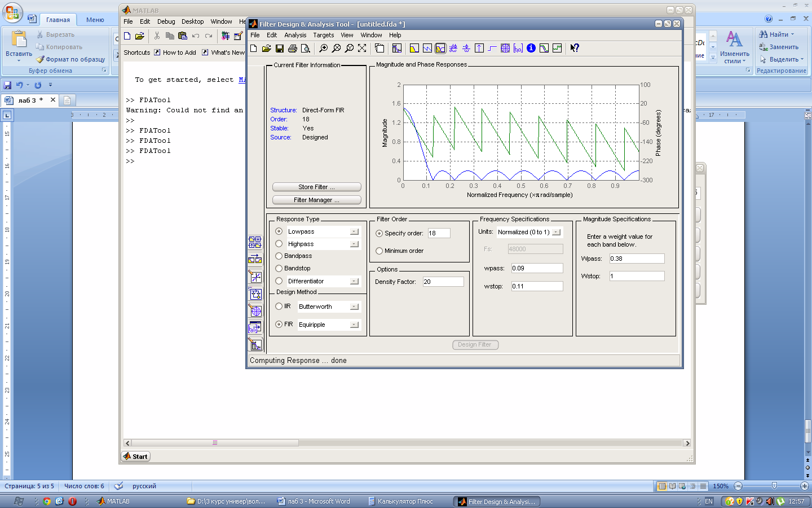Open Design Filter sidebar panel
The width and height of the screenshot is (812, 508).
coord(255,344)
